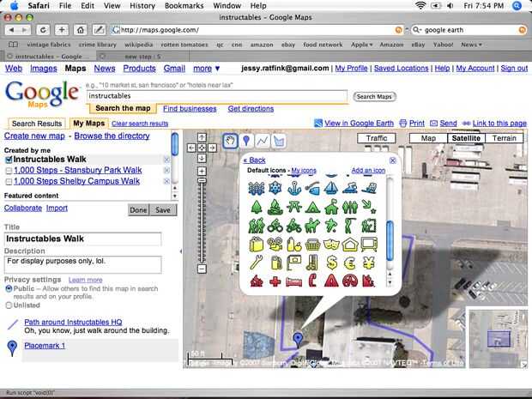Click the Search Maps button

tap(374, 97)
